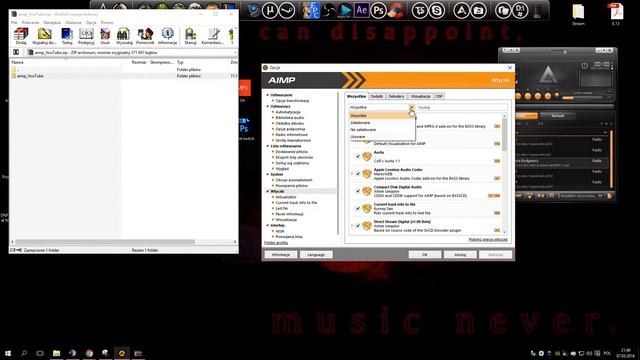Launch After Effects from the top dock

(x=362, y=10)
